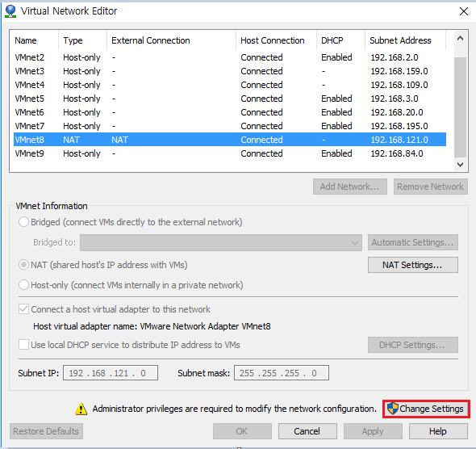Select the VMnet9 network row
Viewport: 476px width, 449px height.
[230, 153]
